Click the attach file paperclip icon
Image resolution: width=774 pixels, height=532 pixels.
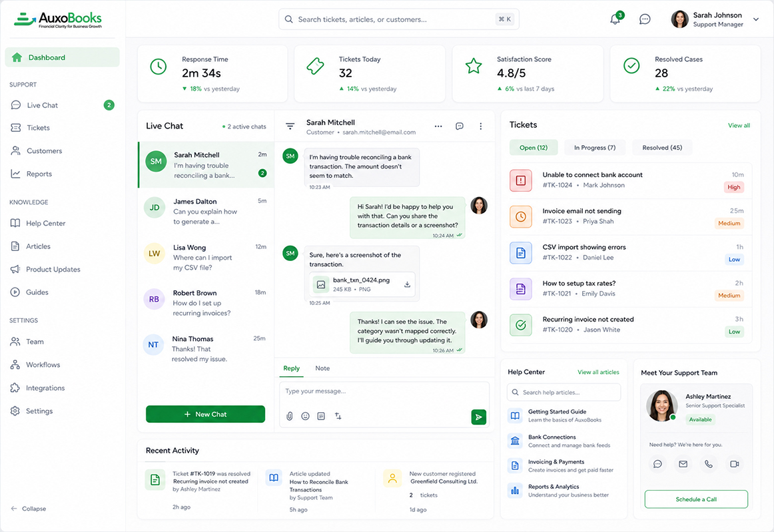pos(290,416)
